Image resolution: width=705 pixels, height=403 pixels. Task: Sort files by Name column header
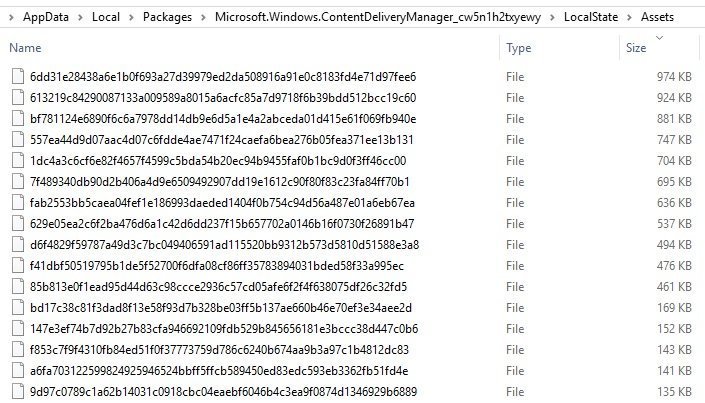(25, 48)
